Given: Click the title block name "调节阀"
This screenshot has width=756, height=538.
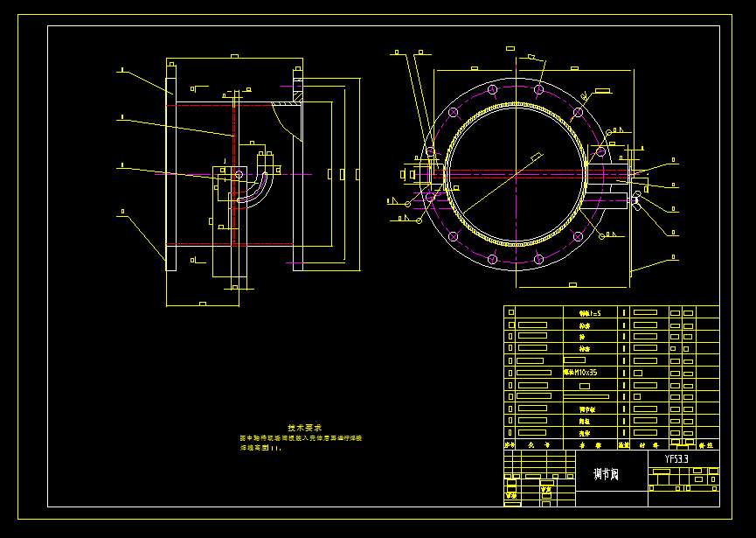Looking at the screenshot, I should 606,474.
